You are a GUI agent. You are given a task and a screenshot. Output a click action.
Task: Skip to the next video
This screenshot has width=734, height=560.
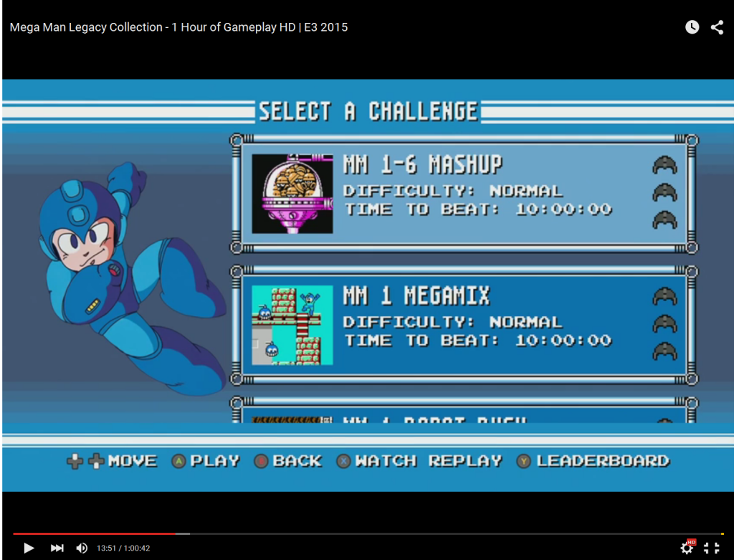click(57, 548)
